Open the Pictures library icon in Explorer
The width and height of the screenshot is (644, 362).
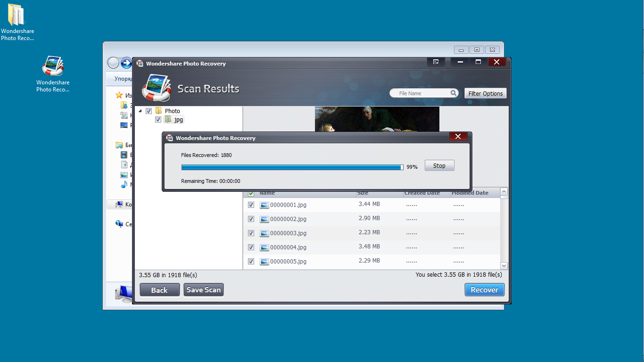point(124,174)
